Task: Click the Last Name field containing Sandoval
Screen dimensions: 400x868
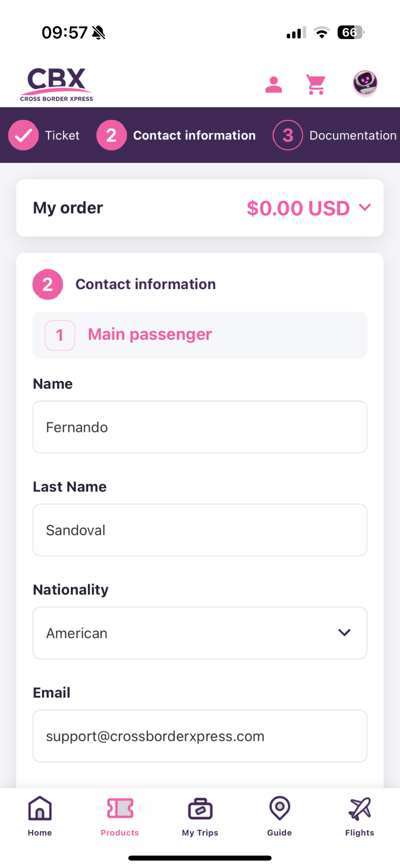Action: point(200,530)
